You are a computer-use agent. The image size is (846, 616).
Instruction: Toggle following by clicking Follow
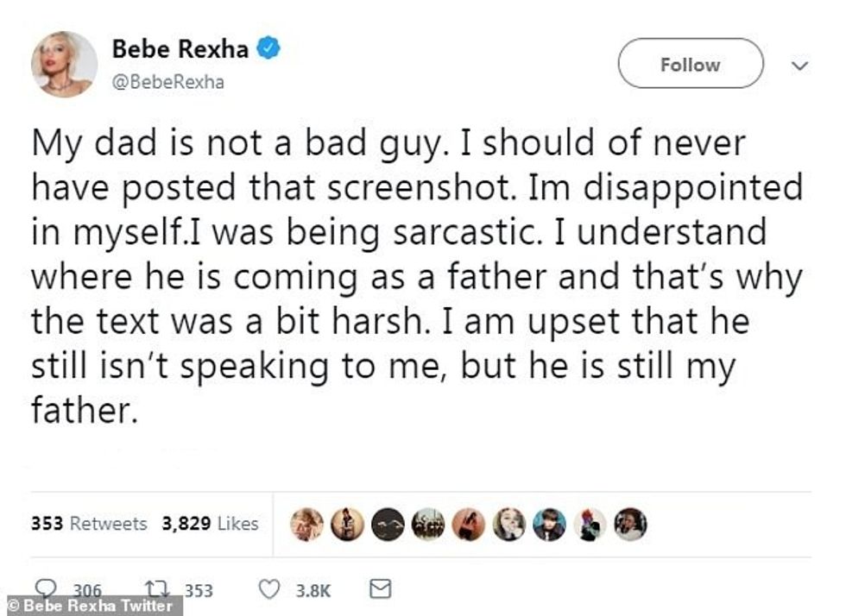(690, 64)
